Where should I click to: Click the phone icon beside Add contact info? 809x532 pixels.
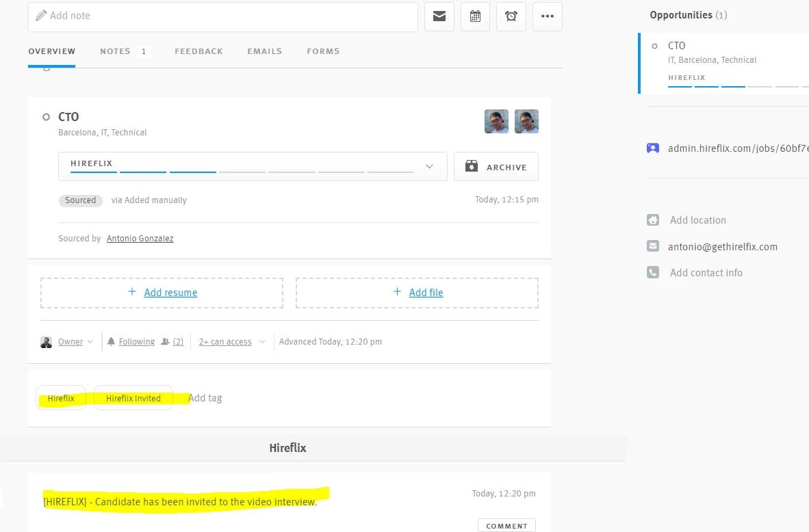click(653, 272)
